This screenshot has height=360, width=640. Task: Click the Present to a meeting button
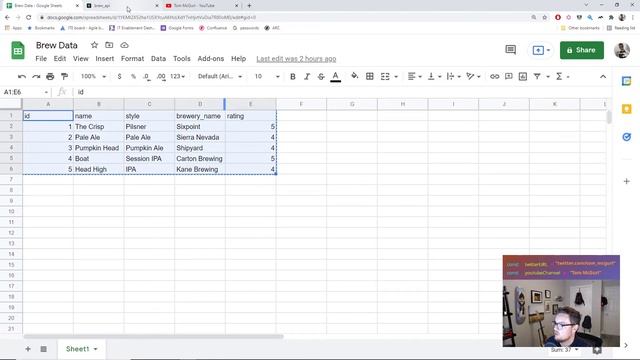coord(541,50)
